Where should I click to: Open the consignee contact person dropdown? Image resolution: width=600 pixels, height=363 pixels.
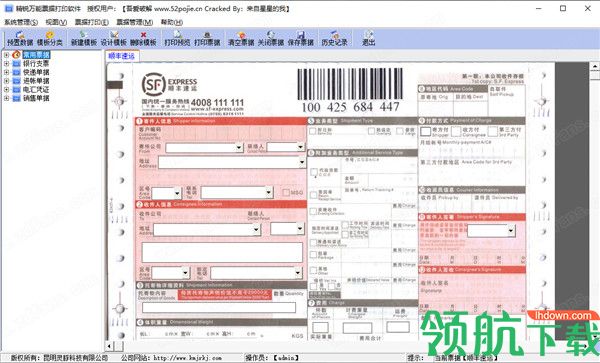click(300, 229)
